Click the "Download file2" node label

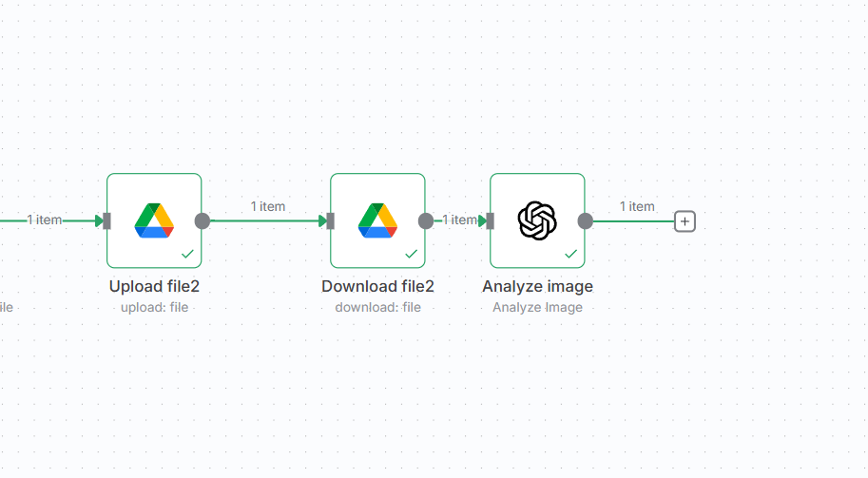click(377, 286)
